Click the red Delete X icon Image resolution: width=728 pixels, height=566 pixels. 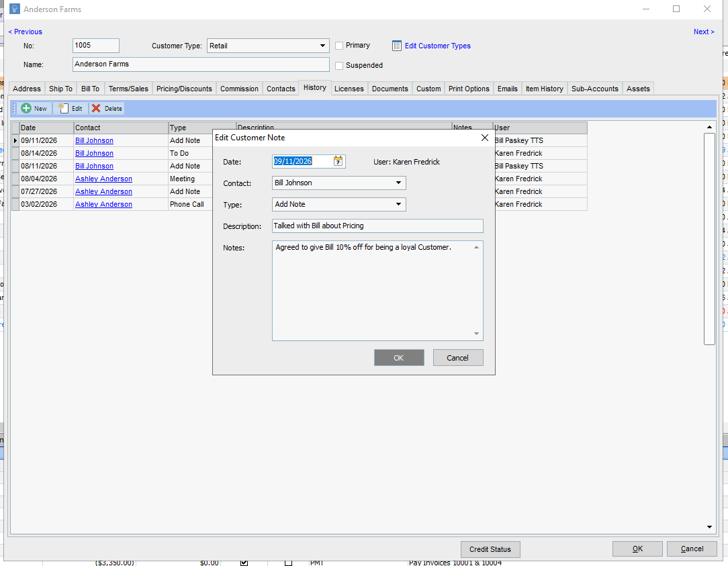(96, 108)
